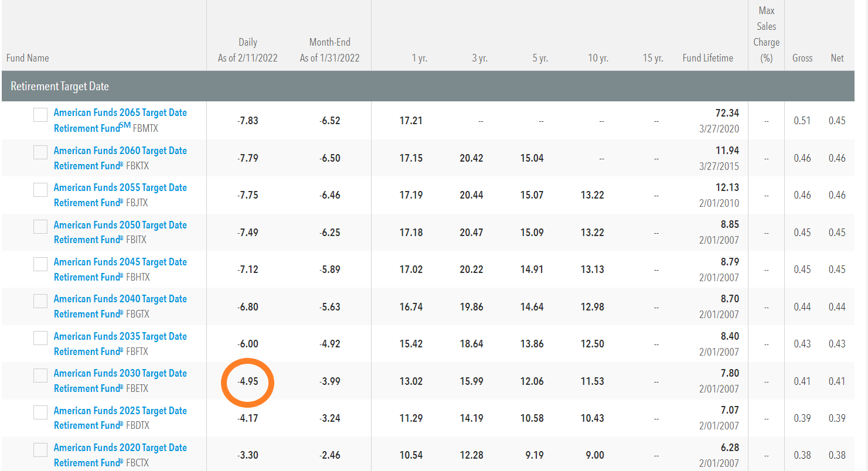This screenshot has width=868, height=471.
Task: Check the box for 2065 Target Date fund
Action: tap(40, 115)
